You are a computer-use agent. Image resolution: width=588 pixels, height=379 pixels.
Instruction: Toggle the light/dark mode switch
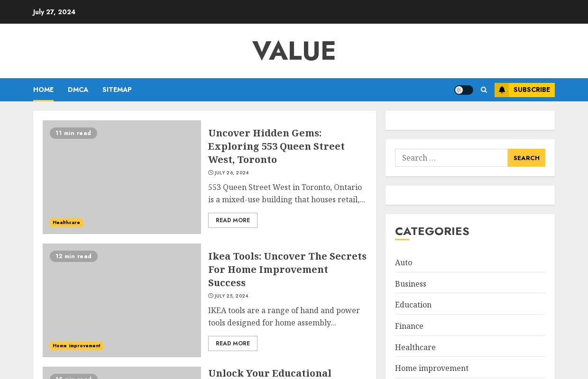click(x=463, y=90)
